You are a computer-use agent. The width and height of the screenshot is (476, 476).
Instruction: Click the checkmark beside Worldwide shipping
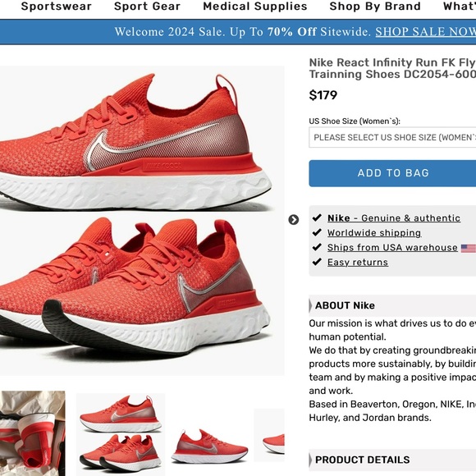point(317,232)
